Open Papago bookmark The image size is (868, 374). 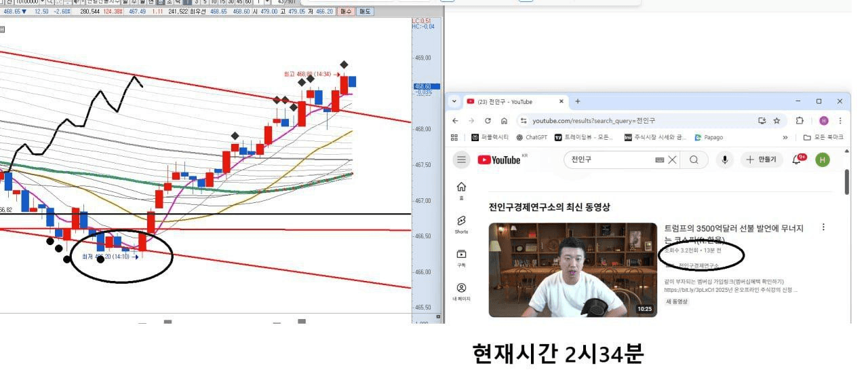pos(709,137)
